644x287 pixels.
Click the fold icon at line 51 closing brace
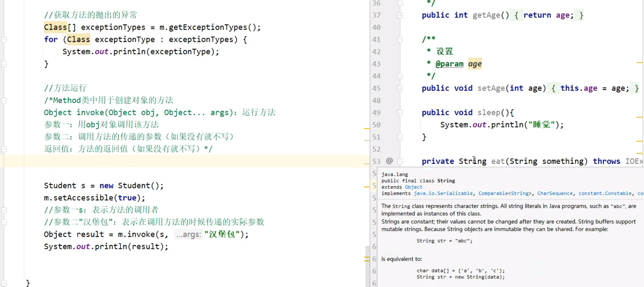click(x=400, y=137)
